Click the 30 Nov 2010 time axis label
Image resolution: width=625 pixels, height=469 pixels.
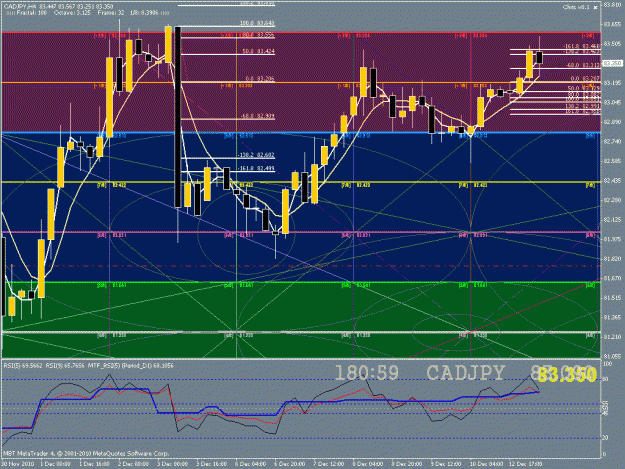coord(18,464)
